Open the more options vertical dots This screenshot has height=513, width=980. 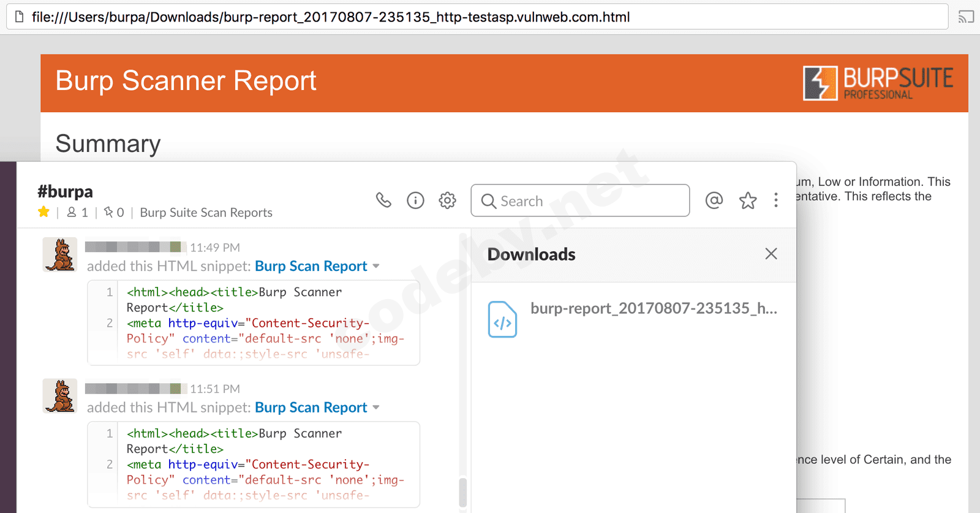[x=776, y=200]
